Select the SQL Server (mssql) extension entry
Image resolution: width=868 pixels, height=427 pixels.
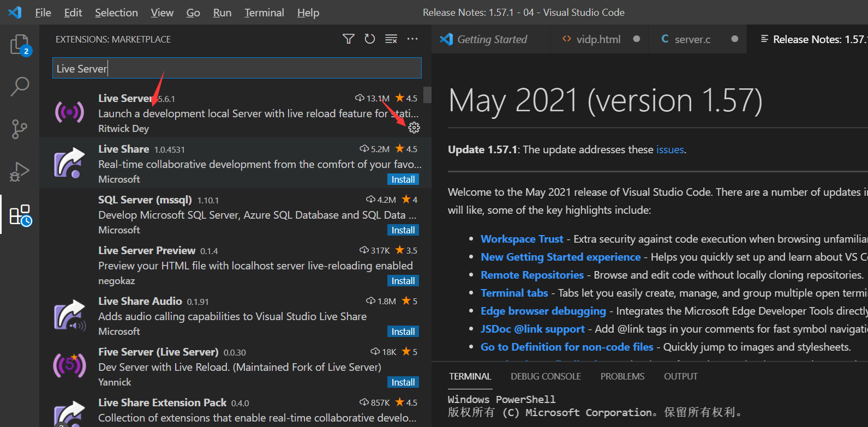point(235,215)
